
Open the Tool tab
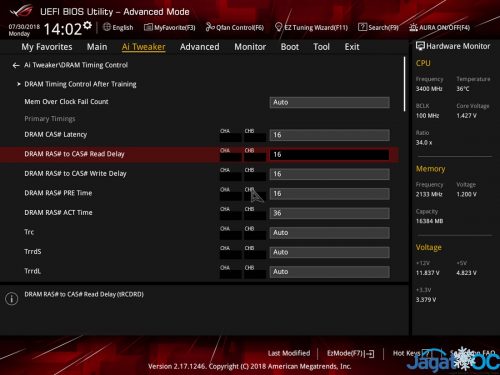321,47
